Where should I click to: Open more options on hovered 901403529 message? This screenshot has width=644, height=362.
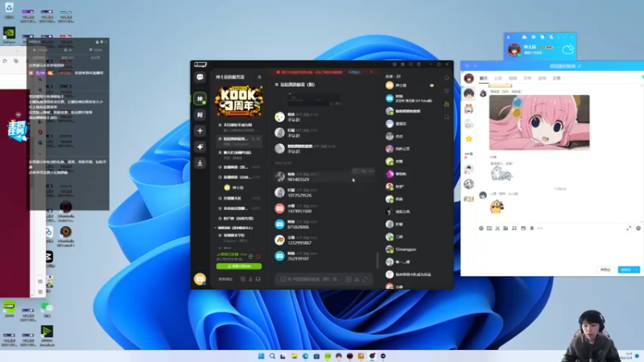point(371,171)
